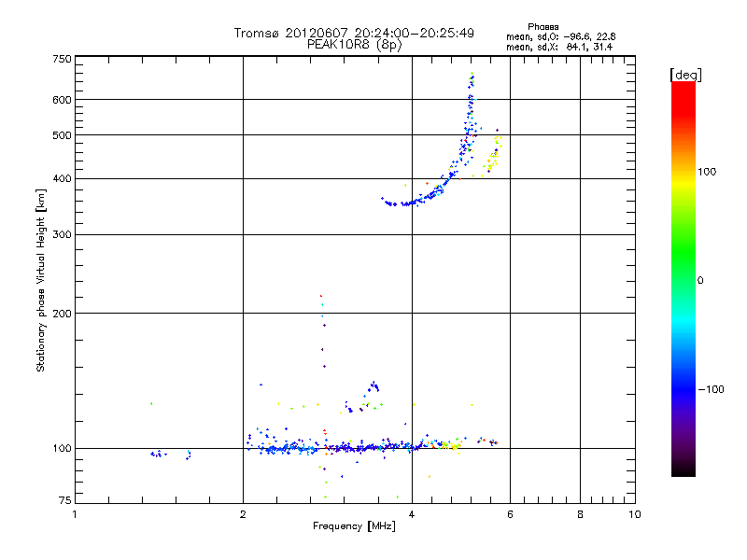Click the 'Stationary phase Virtual Height [km]' axis label

[x=40, y=280]
